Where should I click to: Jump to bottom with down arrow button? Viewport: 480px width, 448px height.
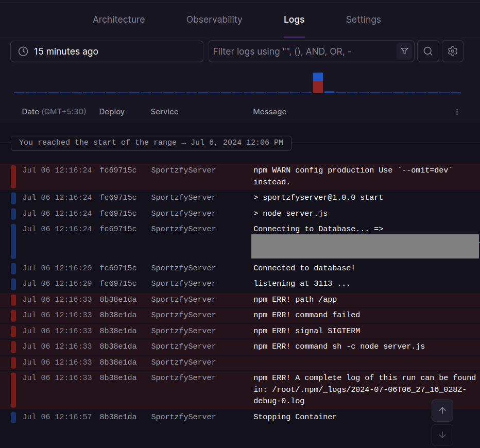pos(442,435)
